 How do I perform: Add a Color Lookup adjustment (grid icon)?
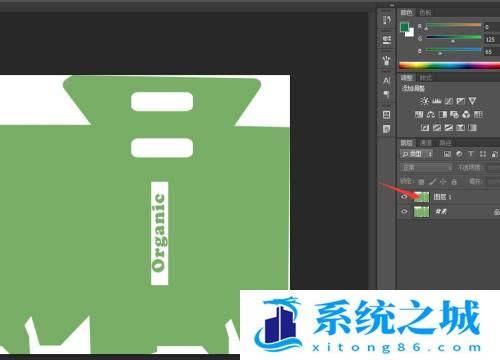pyautogui.click(x=478, y=114)
